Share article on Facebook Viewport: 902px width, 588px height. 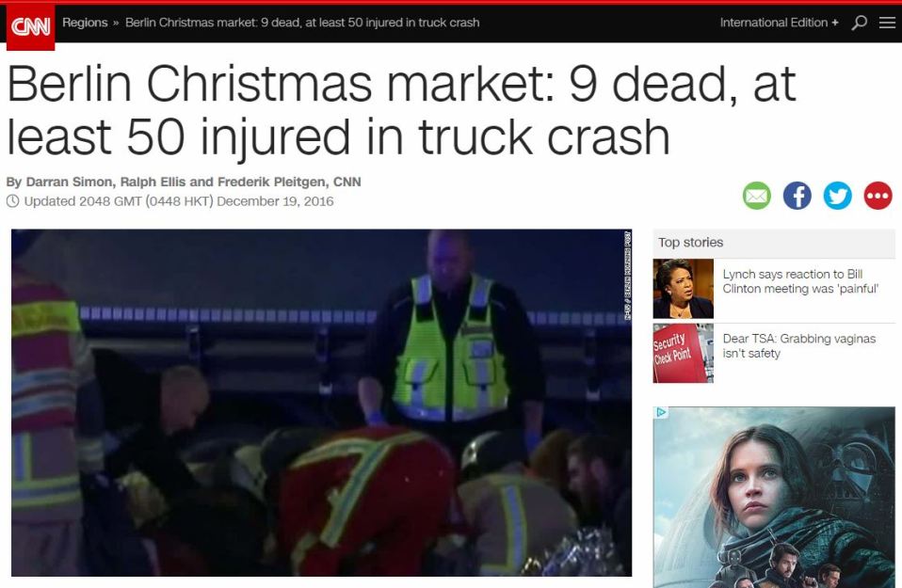797,196
